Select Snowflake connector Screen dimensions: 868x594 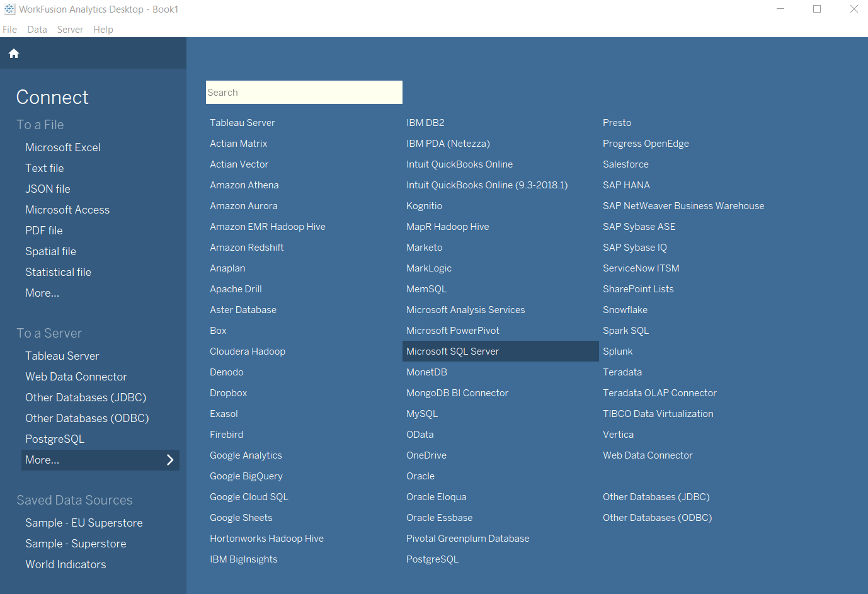pos(625,310)
